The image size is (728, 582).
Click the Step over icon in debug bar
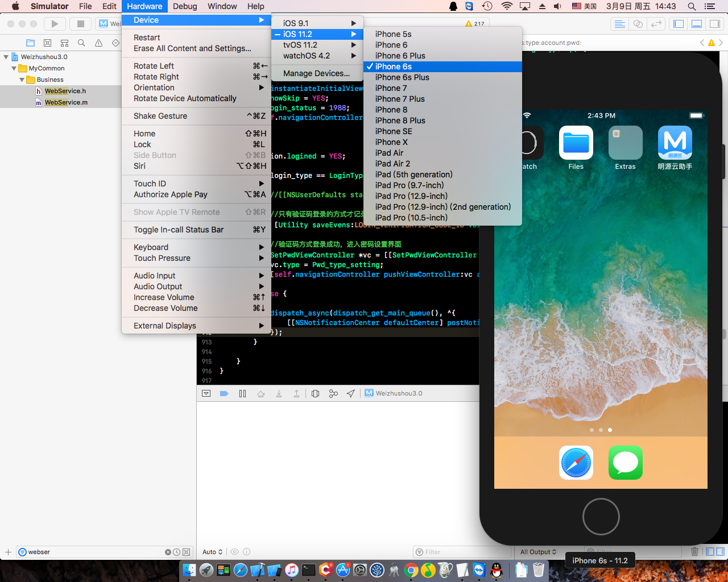click(x=260, y=393)
